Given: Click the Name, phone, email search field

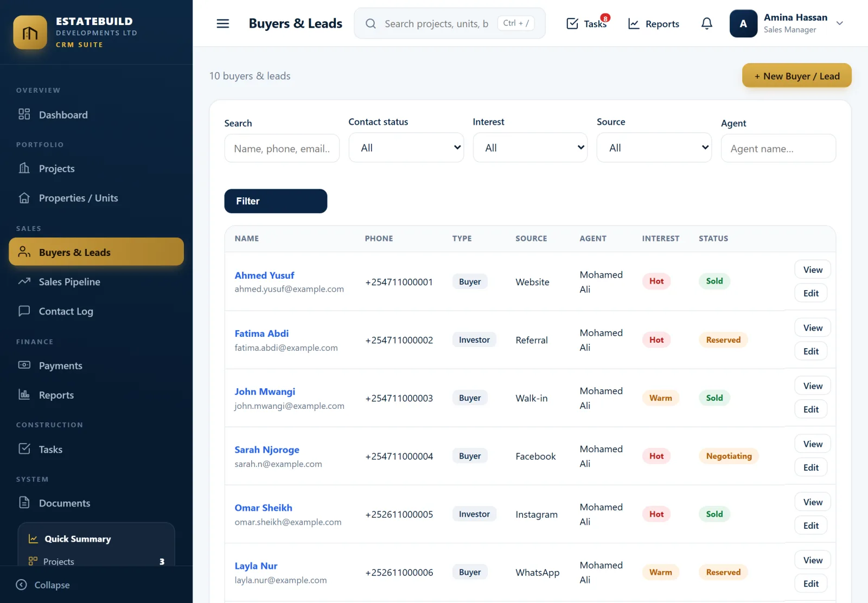Looking at the screenshot, I should tap(282, 148).
